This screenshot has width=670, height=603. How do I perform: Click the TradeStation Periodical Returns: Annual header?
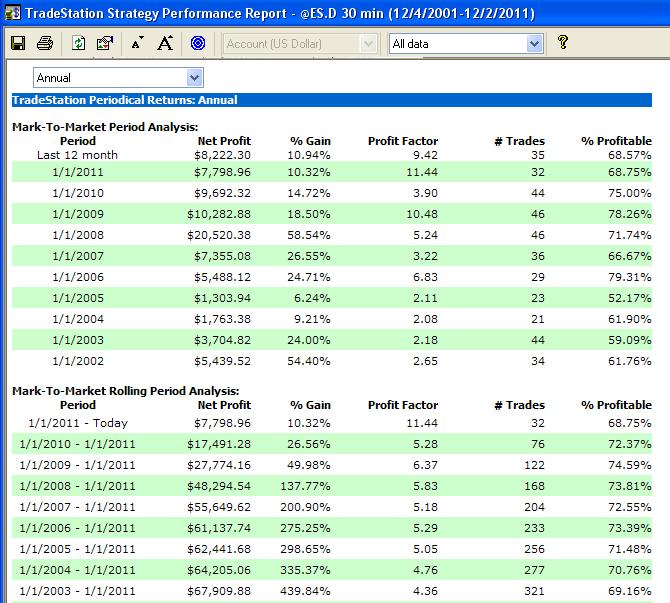click(332, 100)
